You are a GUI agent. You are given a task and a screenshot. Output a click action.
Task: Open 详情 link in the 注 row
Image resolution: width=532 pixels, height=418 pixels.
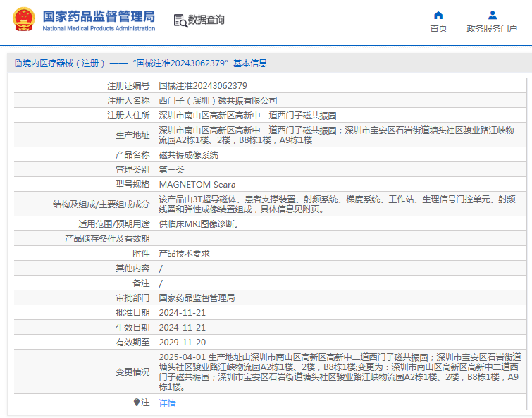[x=167, y=403]
